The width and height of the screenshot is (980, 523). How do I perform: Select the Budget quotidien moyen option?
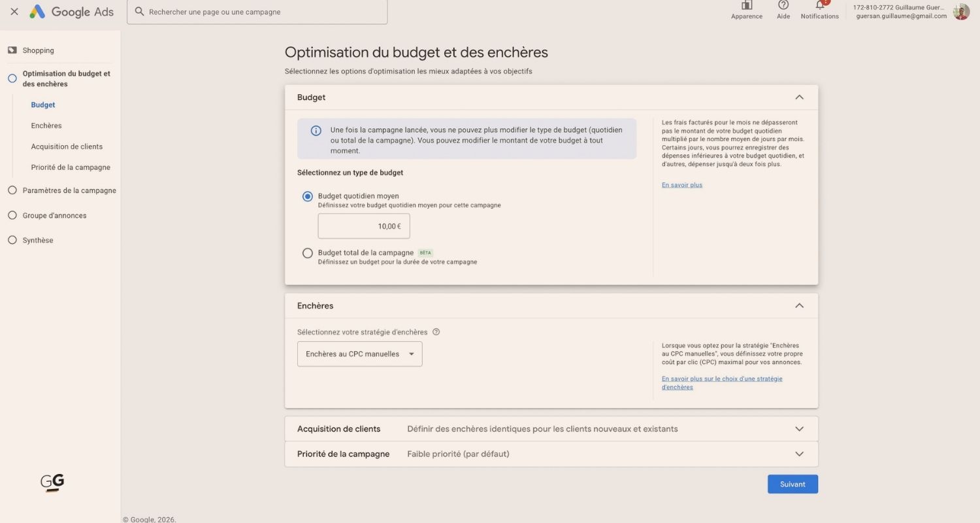pyautogui.click(x=307, y=196)
